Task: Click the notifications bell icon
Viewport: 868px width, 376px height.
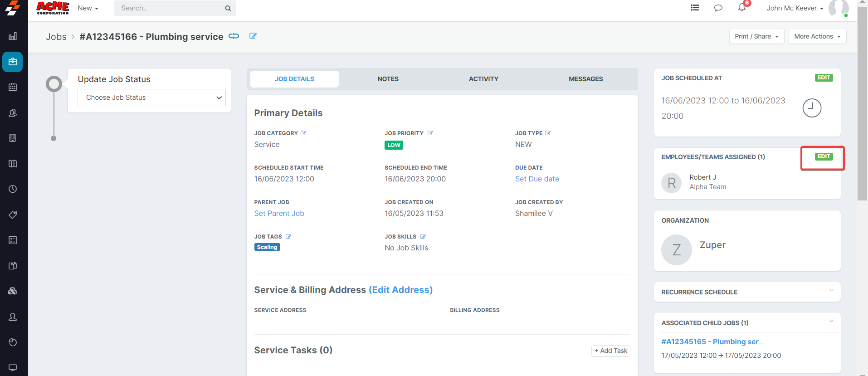Action: tap(742, 8)
